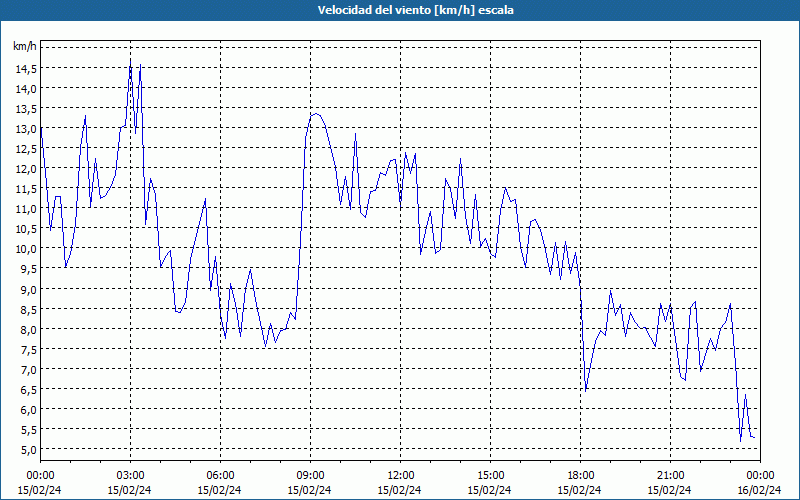The height and width of the screenshot is (500, 800).
Task: Select the 5,5 y-axis value
Action: (x=28, y=429)
